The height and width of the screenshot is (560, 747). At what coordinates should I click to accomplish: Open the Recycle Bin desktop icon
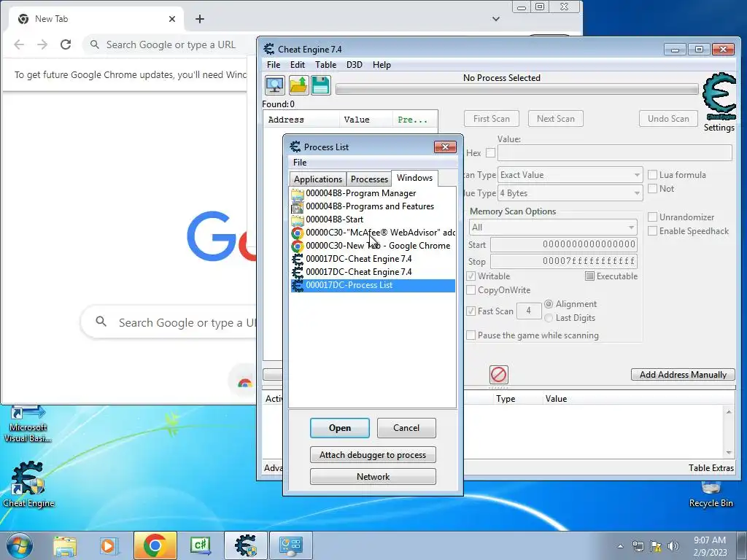711,495
